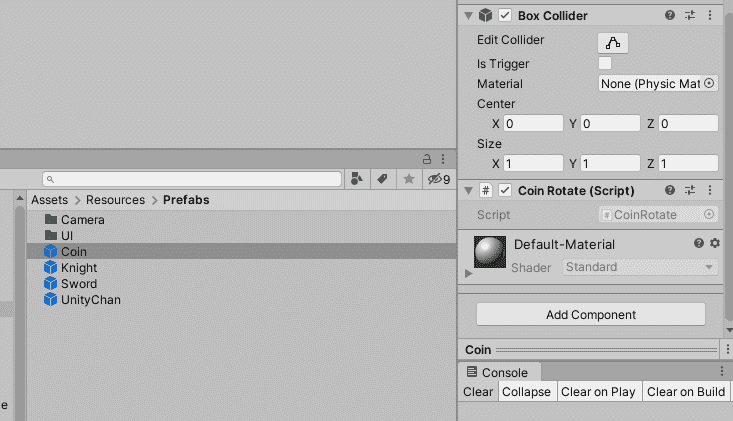Image resolution: width=733 pixels, height=421 pixels.
Task: Collapse the Coin Rotate script foldout
Action: [468, 191]
